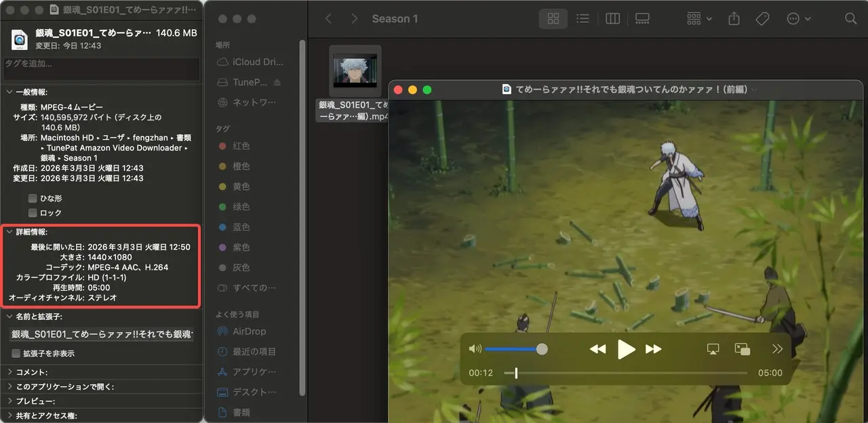Mute audio using the speaker icon
The height and width of the screenshot is (423, 868).
[475, 349]
